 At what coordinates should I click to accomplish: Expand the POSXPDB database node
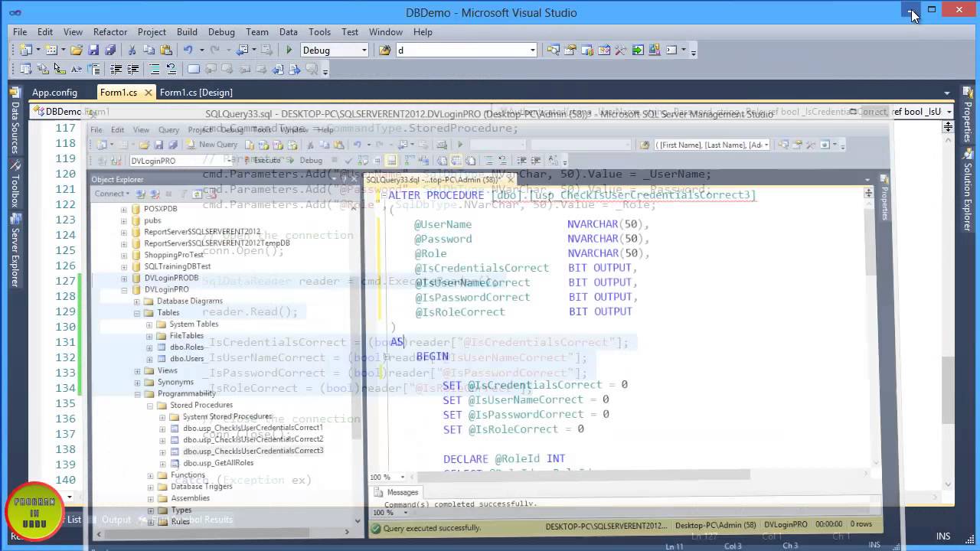click(124, 209)
